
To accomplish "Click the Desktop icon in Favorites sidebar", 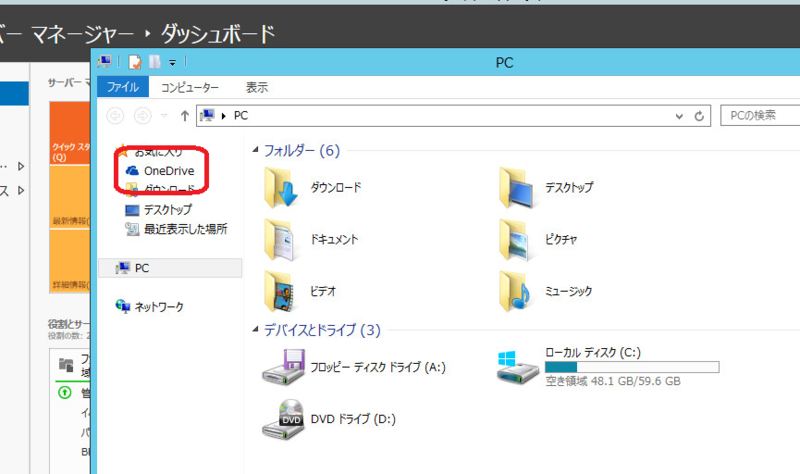I will tap(132, 210).
